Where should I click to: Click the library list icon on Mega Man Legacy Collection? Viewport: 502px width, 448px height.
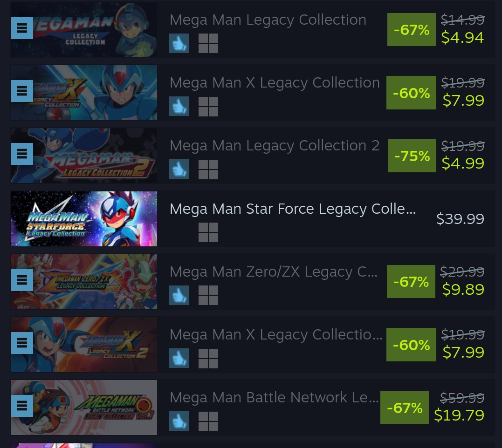[x=22, y=28]
